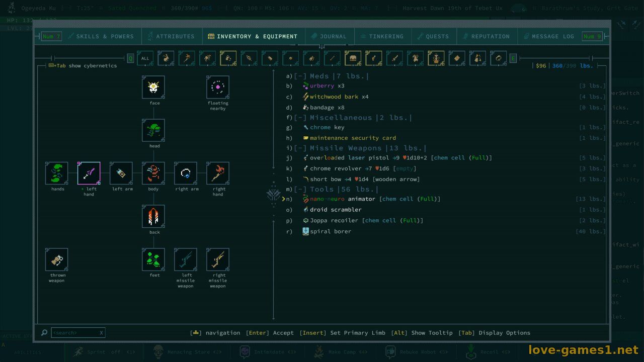
Task: Select the ALL inventory filter
Action: point(145,58)
